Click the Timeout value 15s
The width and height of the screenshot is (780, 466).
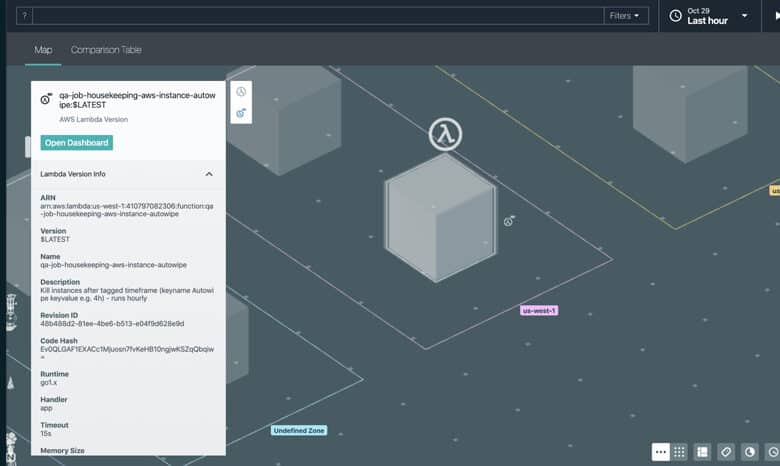pyautogui.click(x=46, y=434)
